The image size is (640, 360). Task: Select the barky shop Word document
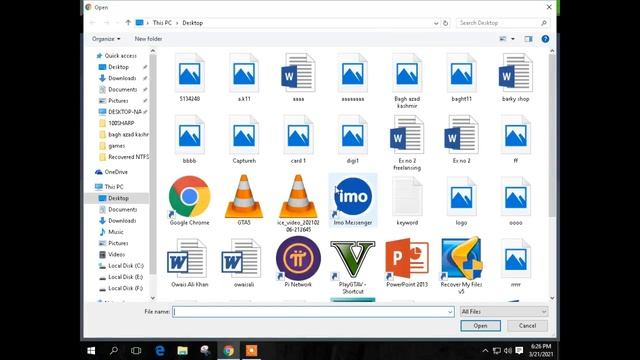click(x=516, y=78)
